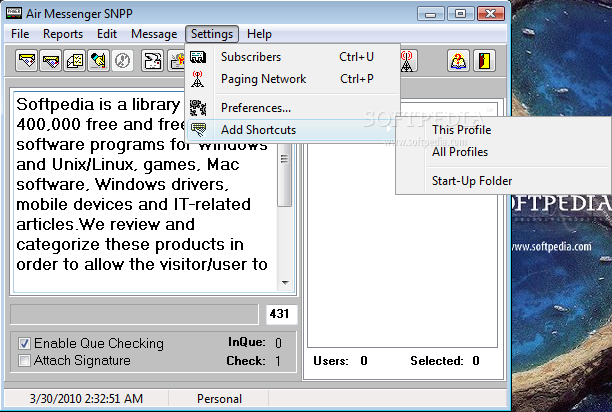Click the message box scroll down arrow
The width and height of the screenshot is (612, 412).
click(x=285, y=282)
